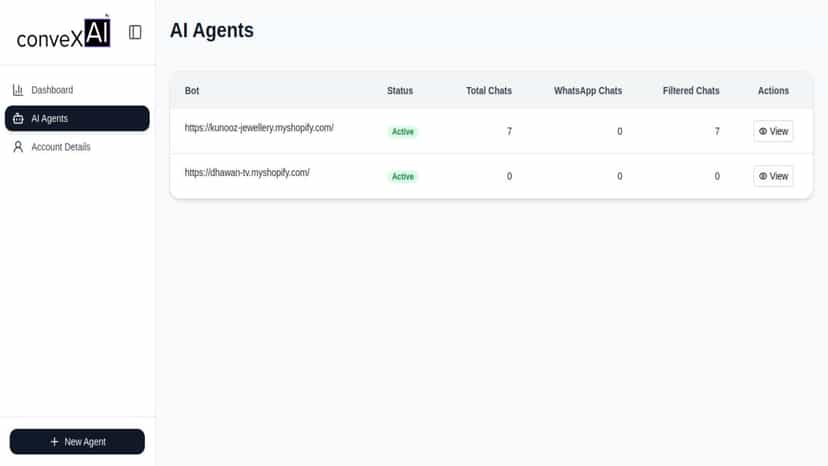
Task: Click the conveXAI logo
Action: tap(64, 33)
